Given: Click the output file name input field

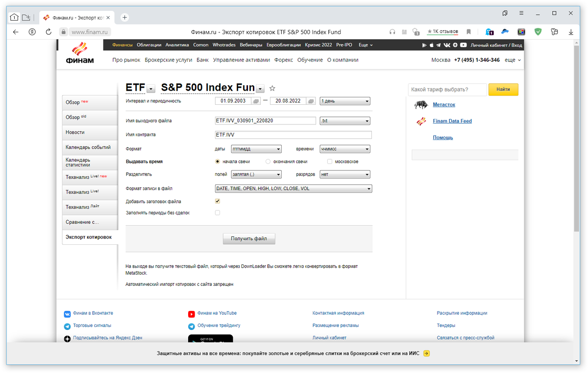Looking at the screenshot, I should click(x=266, y=121).
